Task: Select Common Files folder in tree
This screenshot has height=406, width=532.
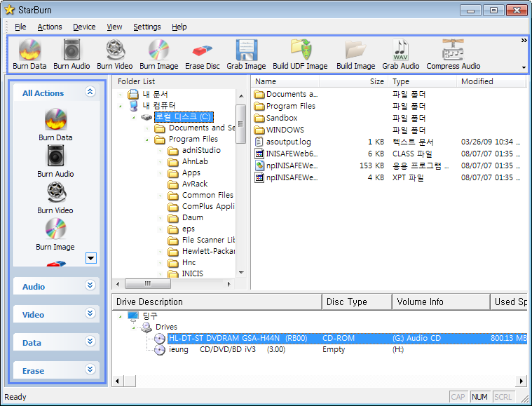Action: pyautogui.click(x=201, y=195)
